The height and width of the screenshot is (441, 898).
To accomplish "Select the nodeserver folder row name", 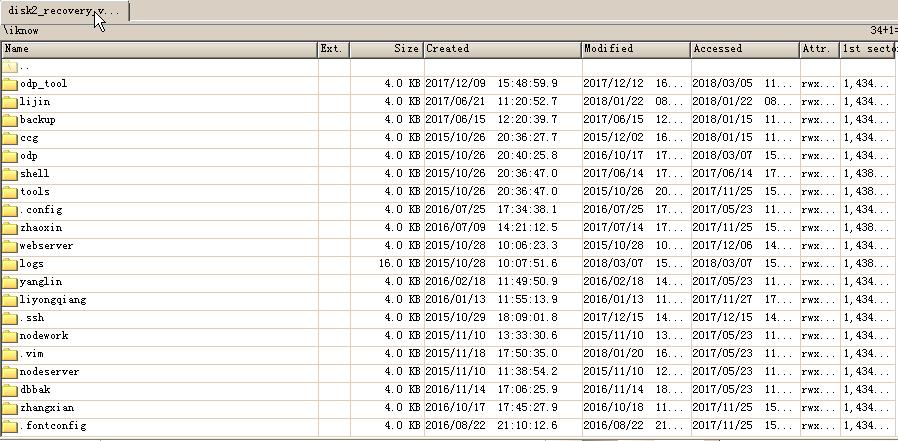I will pos(49,372).
